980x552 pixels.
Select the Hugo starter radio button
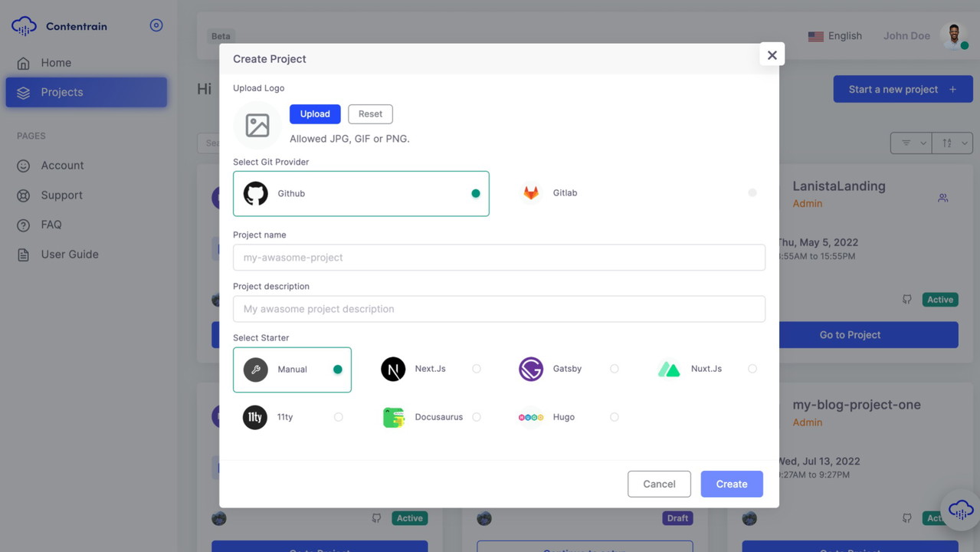pyautogui.click(x=615, y=417)
